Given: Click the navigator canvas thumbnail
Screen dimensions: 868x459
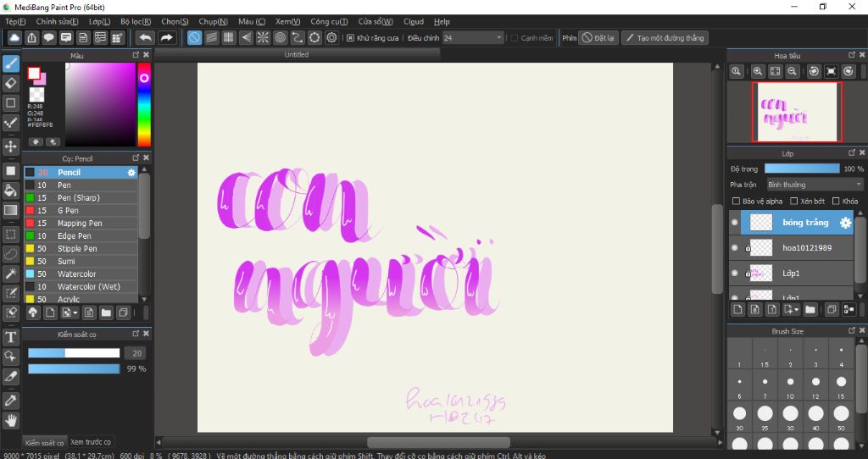Looking at the screenshot, I should click(797, 112).
